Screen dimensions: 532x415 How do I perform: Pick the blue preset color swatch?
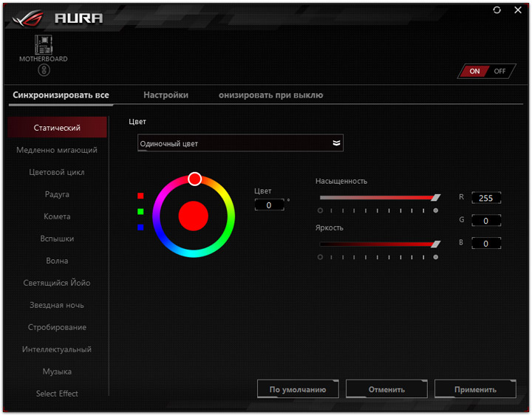[140, 227]
